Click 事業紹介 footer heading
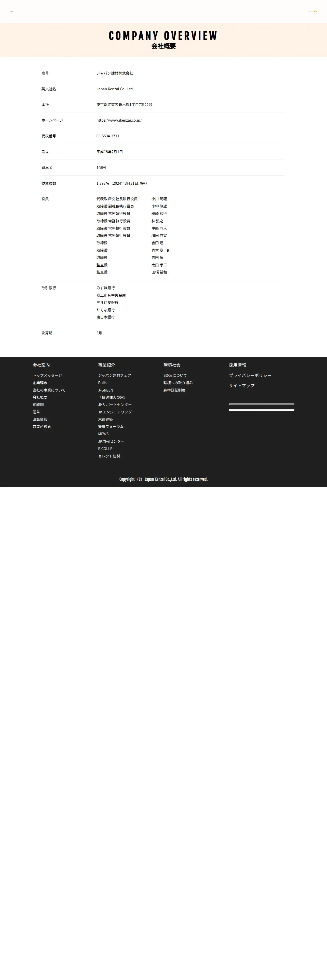This screenshot has width=327, height=980. click(x=107, y=365)
